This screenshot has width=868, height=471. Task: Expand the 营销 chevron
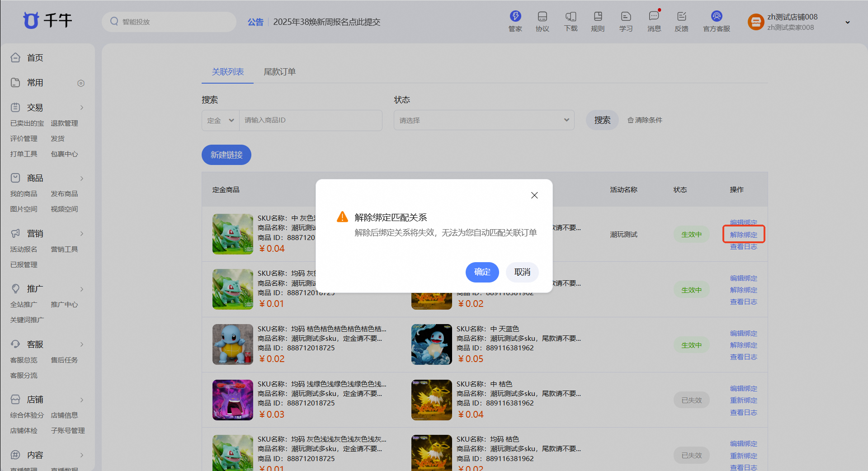click(82, 234)
